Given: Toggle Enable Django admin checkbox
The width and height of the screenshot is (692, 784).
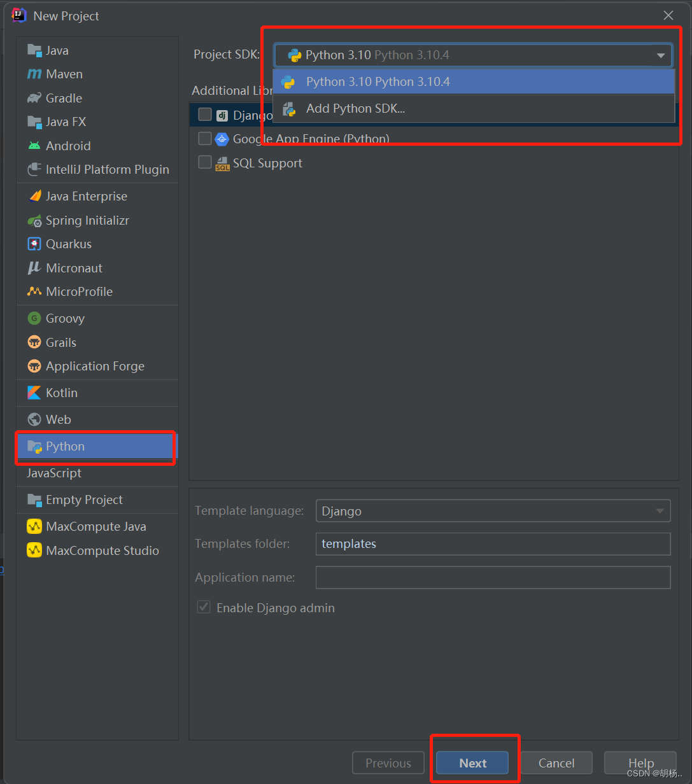Looking at the screenshot, I should (204, 607).
